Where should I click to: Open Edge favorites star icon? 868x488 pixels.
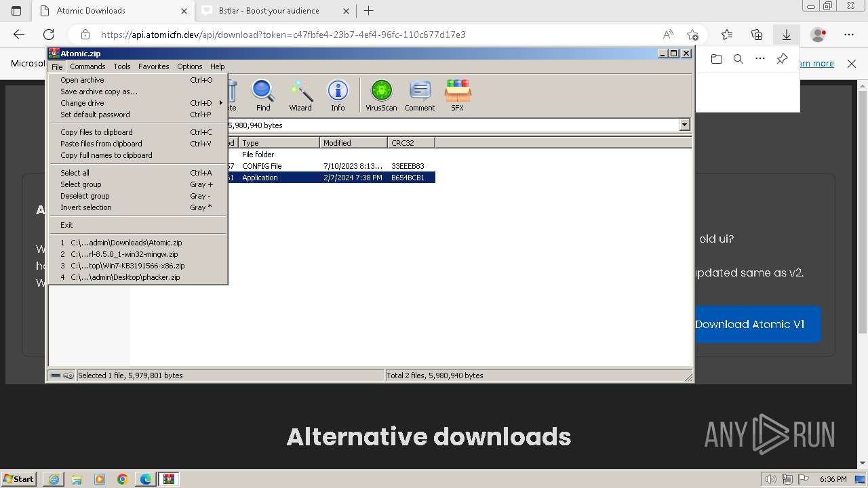727,35
